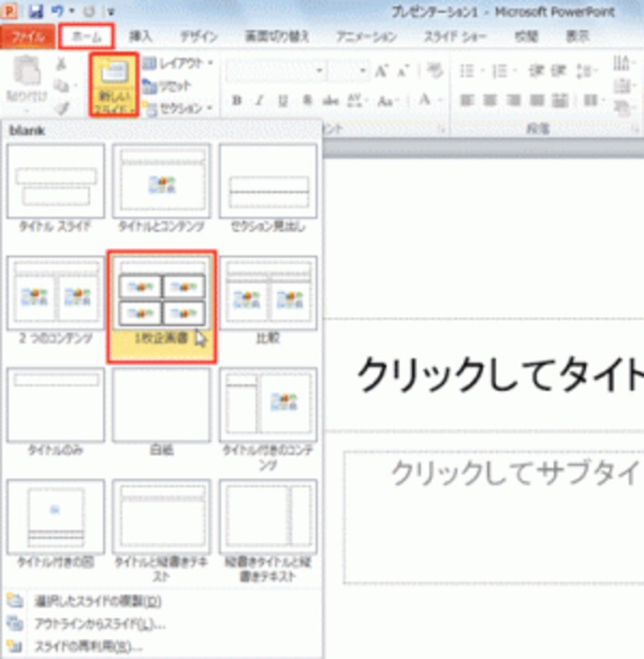Toggle Italic formatting

tap(260, 101)
